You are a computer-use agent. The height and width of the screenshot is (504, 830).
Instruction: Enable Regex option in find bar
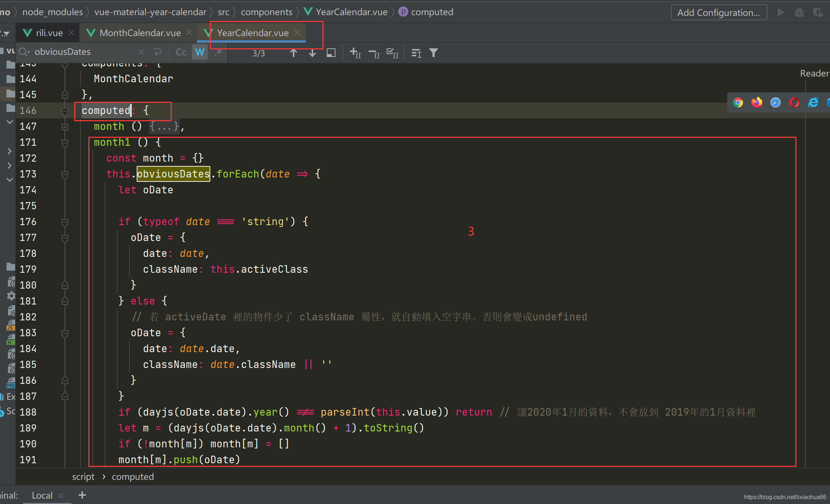pos(219,53)
